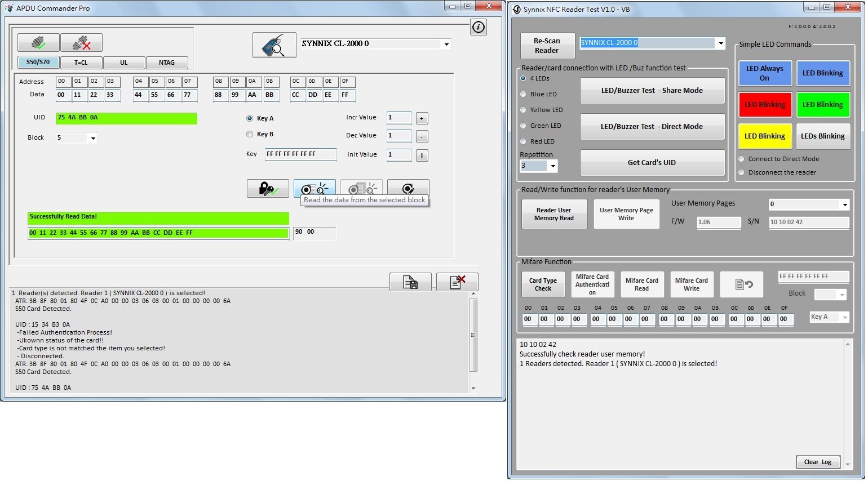Select Disconnect the reader radio
868x481 pixels.
pyautogui.click(x=741, y=172)
